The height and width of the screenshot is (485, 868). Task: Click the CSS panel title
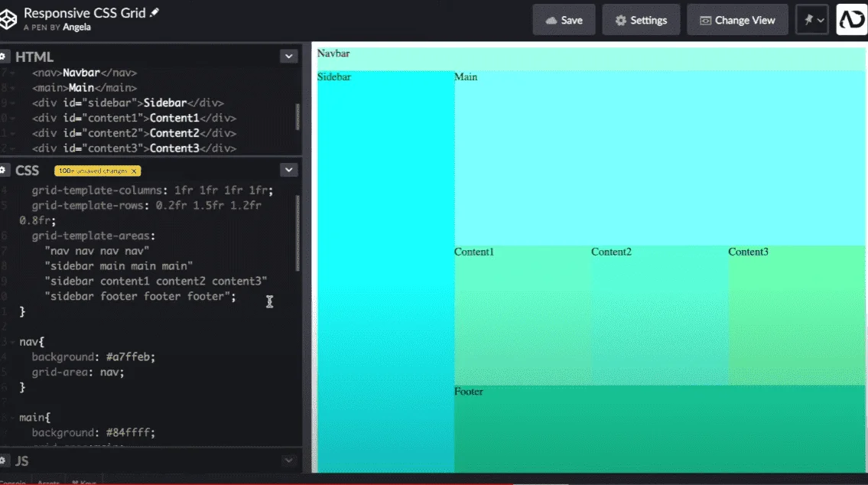coord(27,171)
